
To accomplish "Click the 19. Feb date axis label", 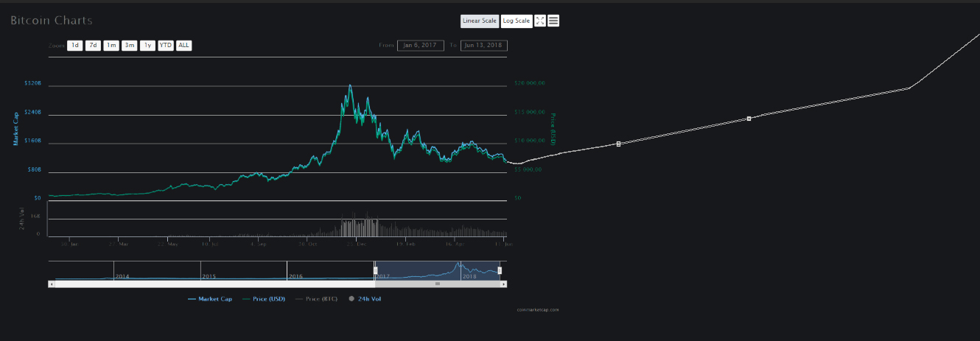I will 405,243.
